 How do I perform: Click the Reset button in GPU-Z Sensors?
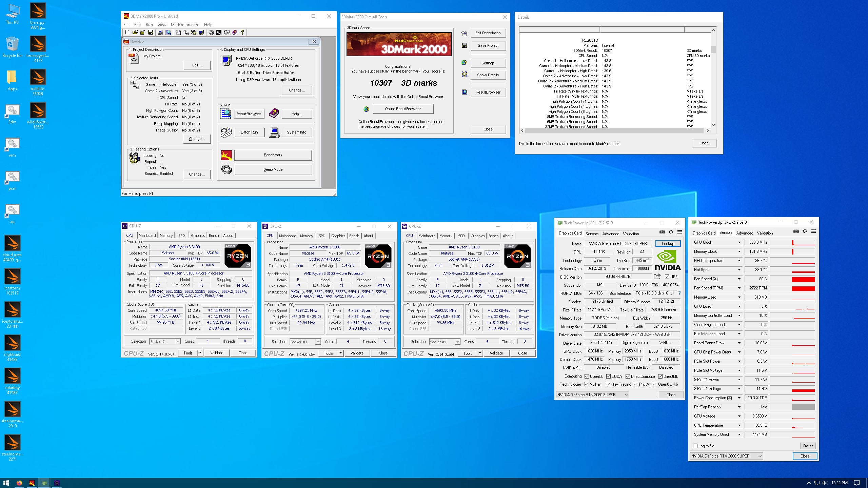tap(808, 446)
